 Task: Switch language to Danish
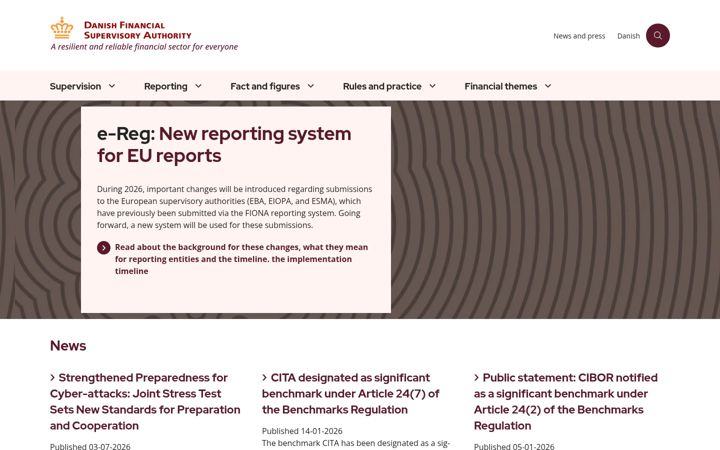pyautogui.click(x=628, y=36)
